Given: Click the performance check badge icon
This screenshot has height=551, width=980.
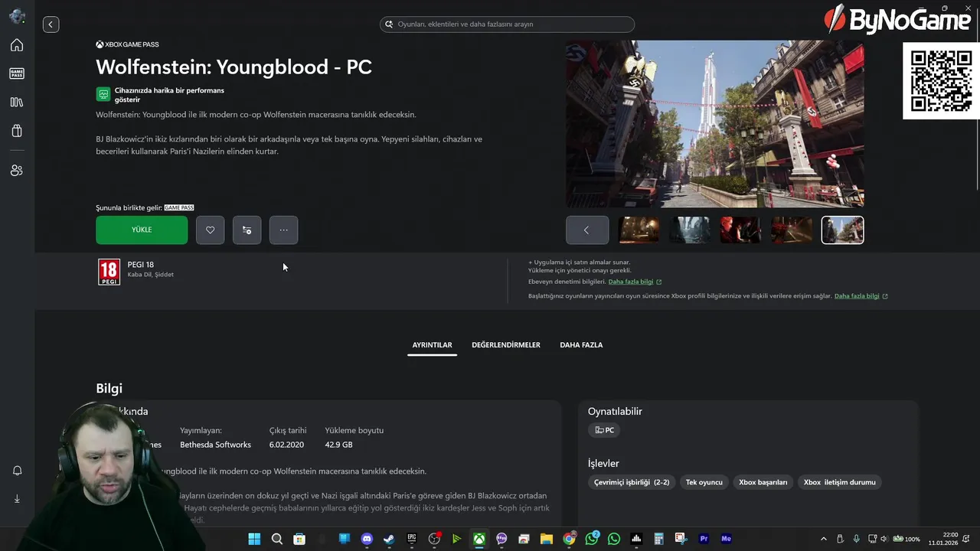Looking at the screenshot, I should (103, 94).
